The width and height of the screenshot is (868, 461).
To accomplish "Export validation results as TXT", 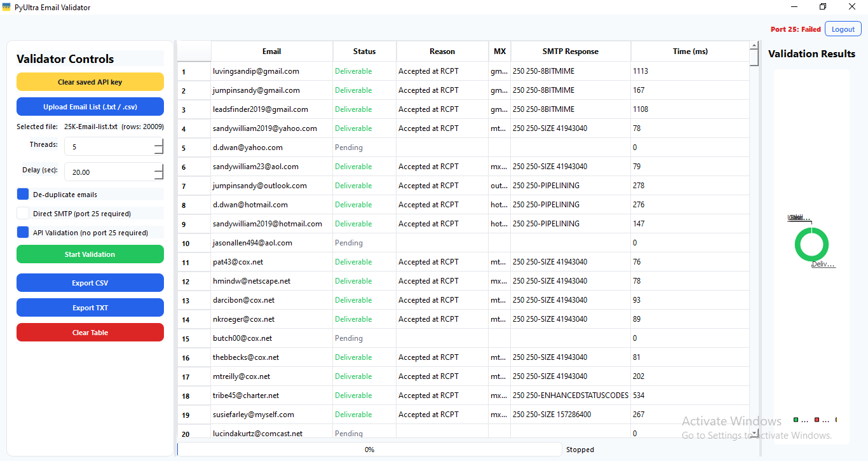I will click(x=90, y=307).
